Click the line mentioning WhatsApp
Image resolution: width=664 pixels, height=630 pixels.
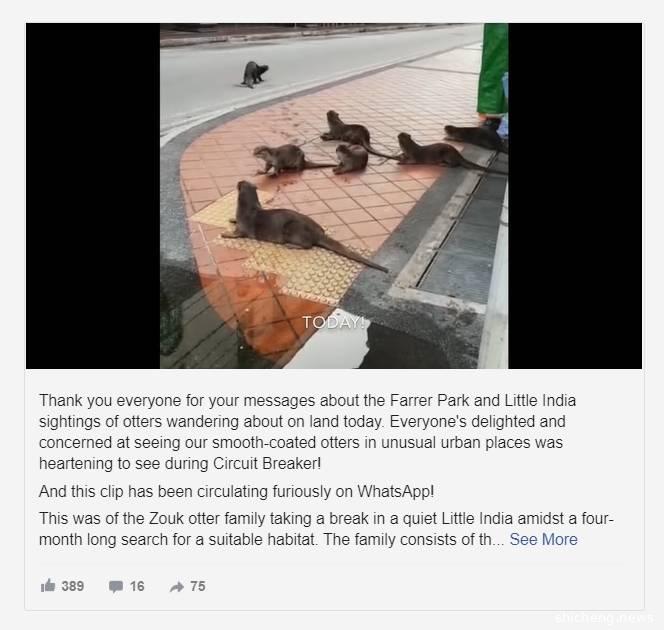coord(236,492)
